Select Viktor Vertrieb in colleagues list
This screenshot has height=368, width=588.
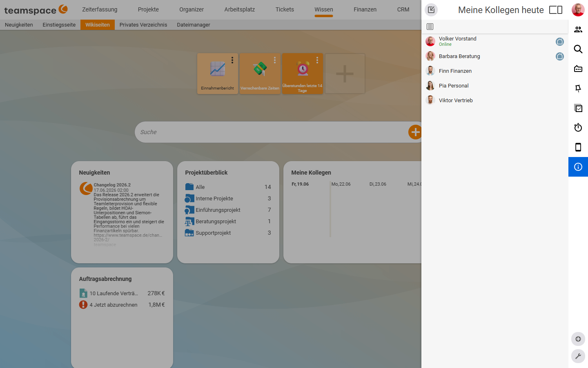tap(495, 100)
